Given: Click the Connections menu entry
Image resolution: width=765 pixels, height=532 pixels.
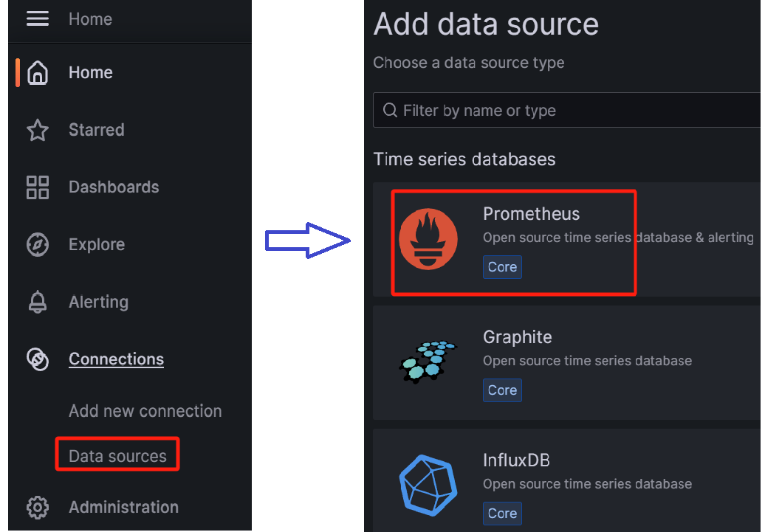Looking at the screenshot, I should pos(116,359).
